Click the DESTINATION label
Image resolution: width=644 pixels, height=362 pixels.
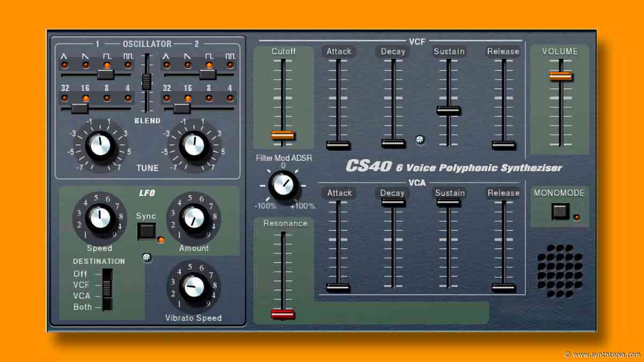99,261
